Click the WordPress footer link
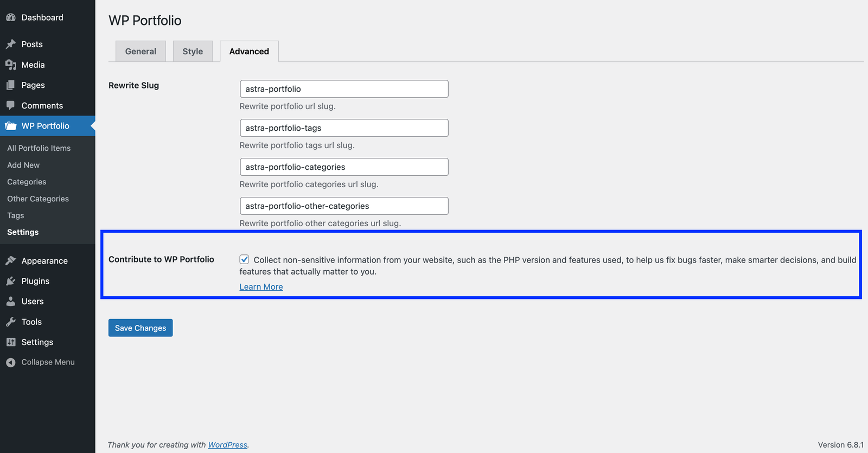 227,445
